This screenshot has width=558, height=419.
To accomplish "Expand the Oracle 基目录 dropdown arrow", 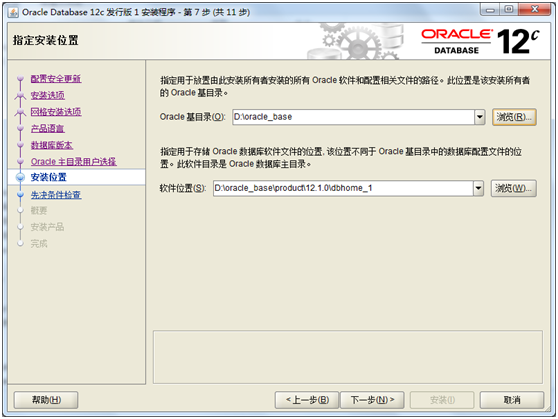I will click(480, 117).
